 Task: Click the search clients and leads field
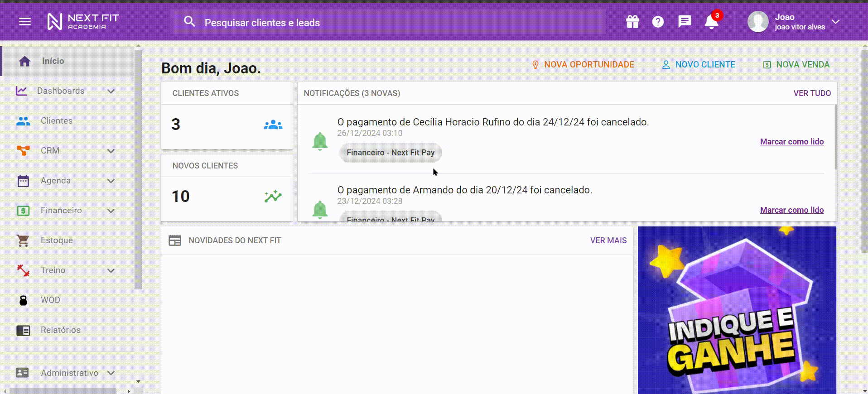pos(388,22)
